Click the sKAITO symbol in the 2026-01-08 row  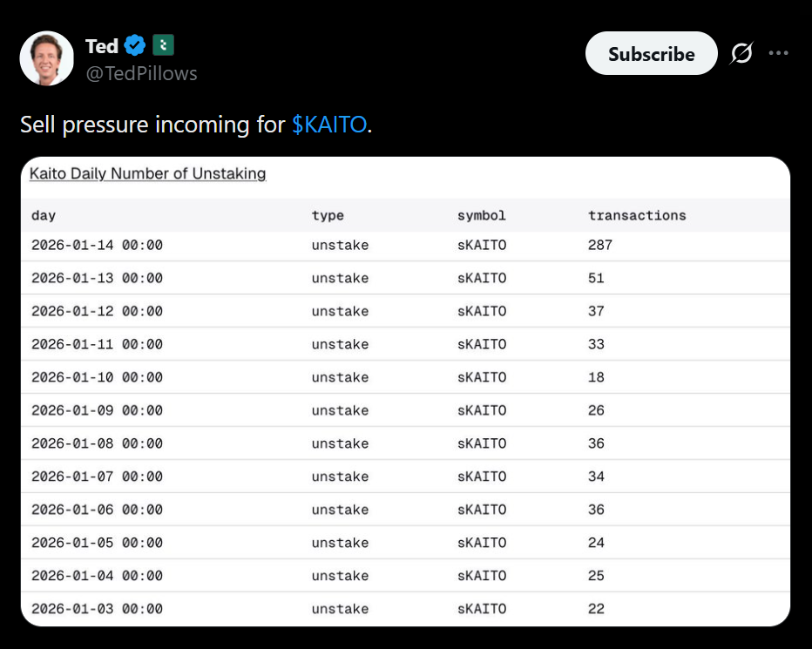(481, 444)
